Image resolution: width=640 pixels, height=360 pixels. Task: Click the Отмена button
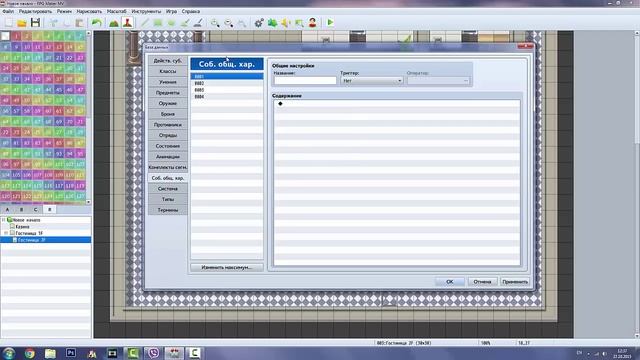point(482,282)
